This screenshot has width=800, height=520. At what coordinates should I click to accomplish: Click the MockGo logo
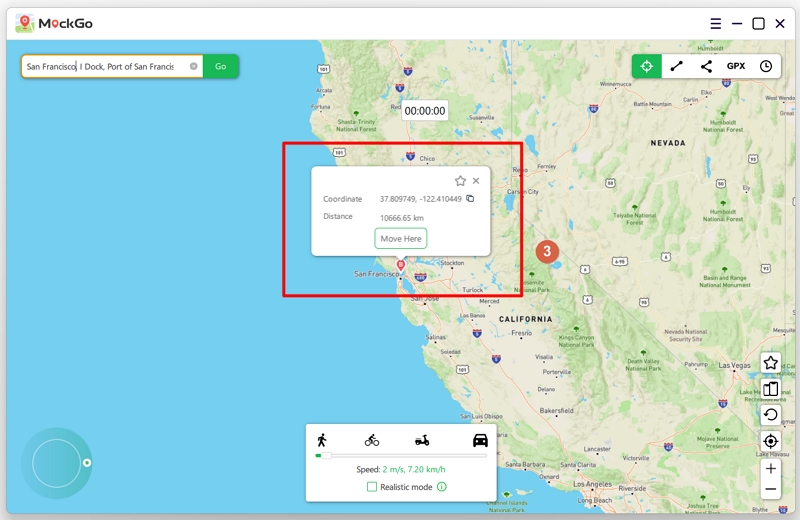[x=54, y=23]
